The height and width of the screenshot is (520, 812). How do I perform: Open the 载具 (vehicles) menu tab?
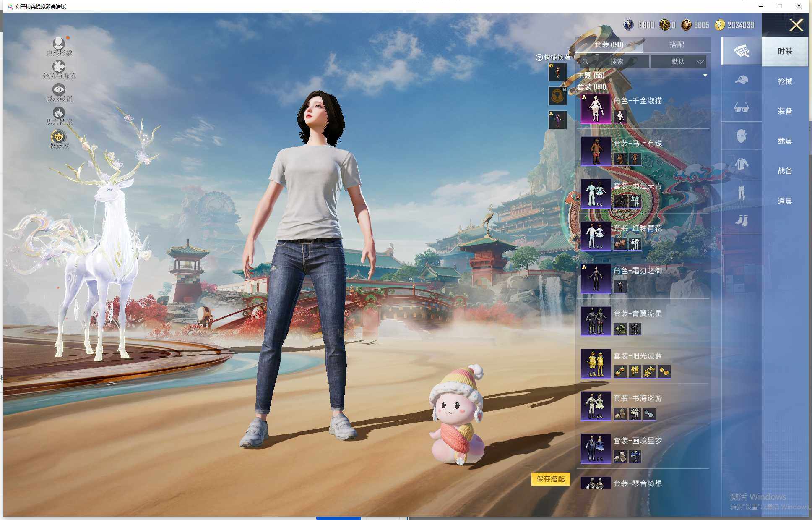click(x=785, y=141)
